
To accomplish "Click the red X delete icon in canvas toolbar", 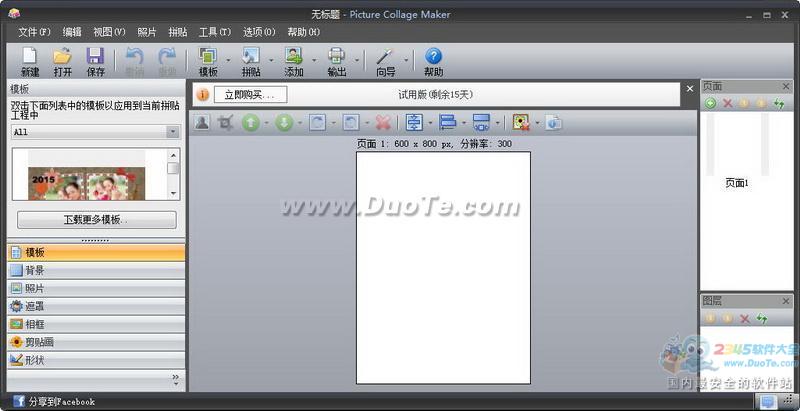I will pyautogui.click(x=383, y=123).
